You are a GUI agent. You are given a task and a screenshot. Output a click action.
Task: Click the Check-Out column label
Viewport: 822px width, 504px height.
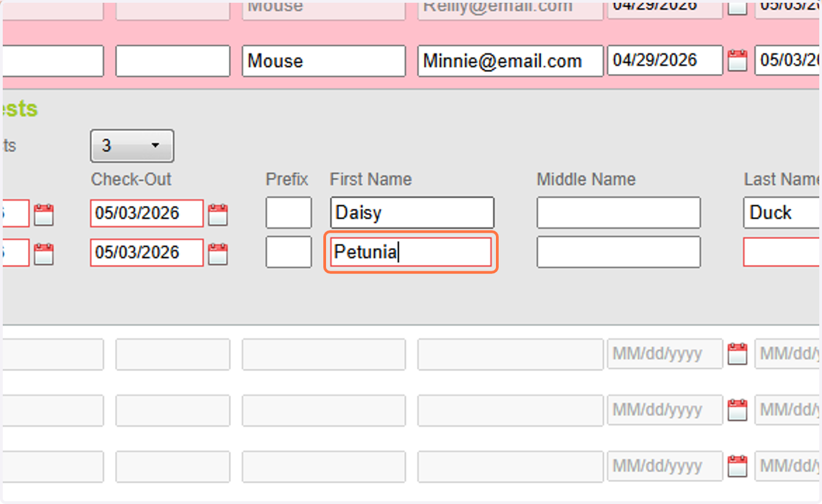click(132, 179)
